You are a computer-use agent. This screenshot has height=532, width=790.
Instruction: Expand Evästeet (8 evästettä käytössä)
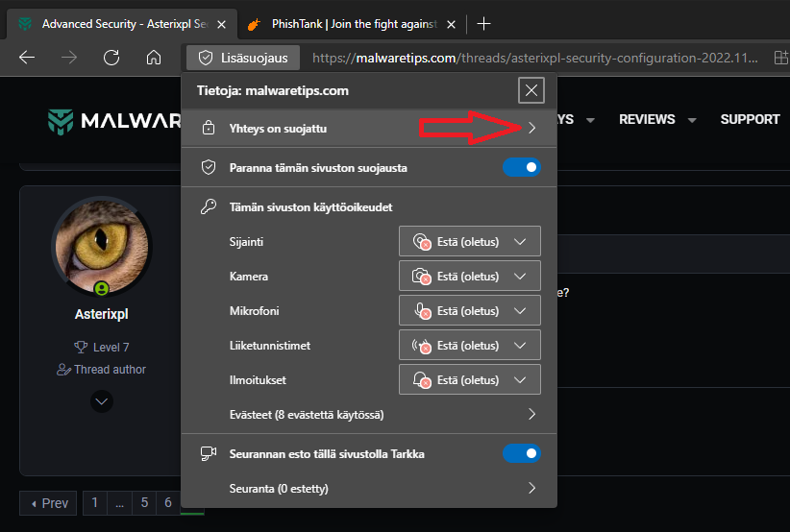(x=369, y=414)
